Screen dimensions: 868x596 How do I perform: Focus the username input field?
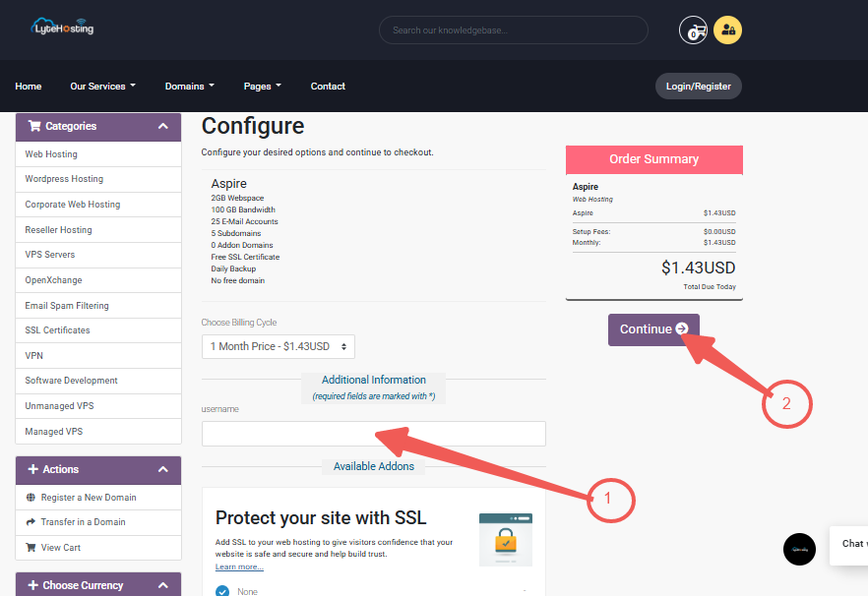[374, 434]
